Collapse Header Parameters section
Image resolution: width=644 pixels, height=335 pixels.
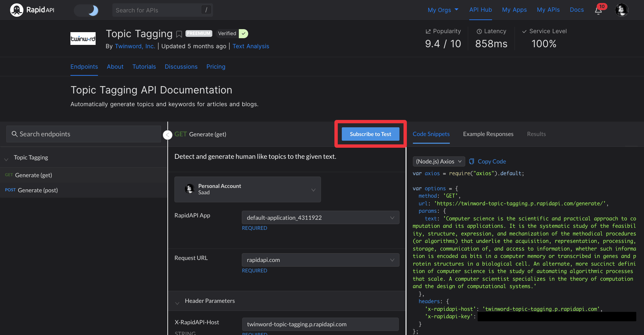coord(177,303)
